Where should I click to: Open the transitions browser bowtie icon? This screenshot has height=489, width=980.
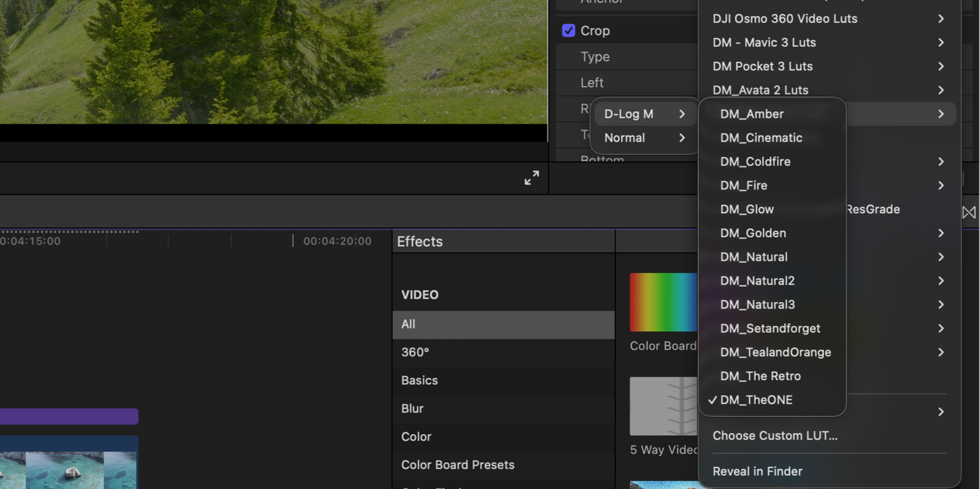(x=969, y=212)
